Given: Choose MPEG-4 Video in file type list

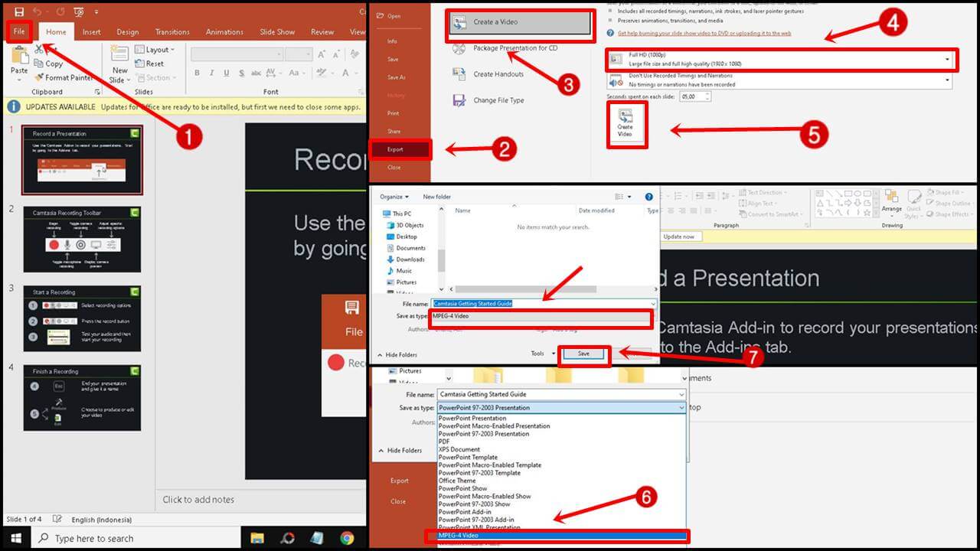Looking at the screenshot, I should tap(562, 536).
